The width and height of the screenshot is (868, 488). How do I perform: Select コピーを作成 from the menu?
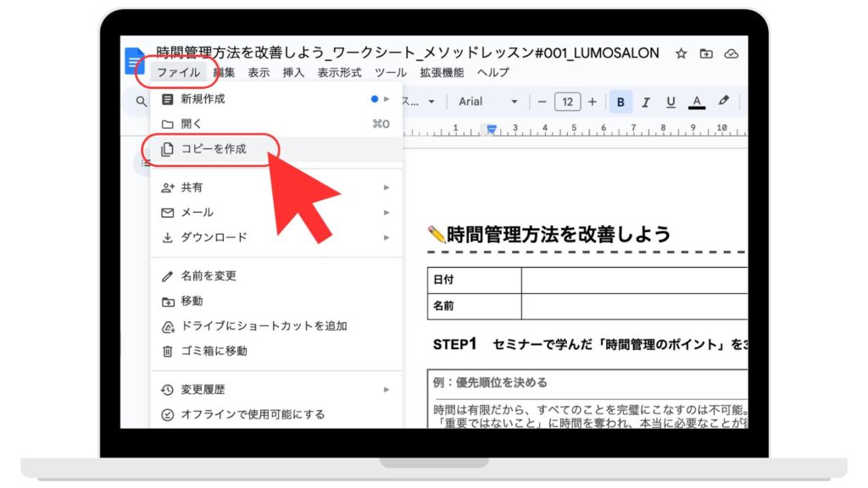(x=214, y=149)
